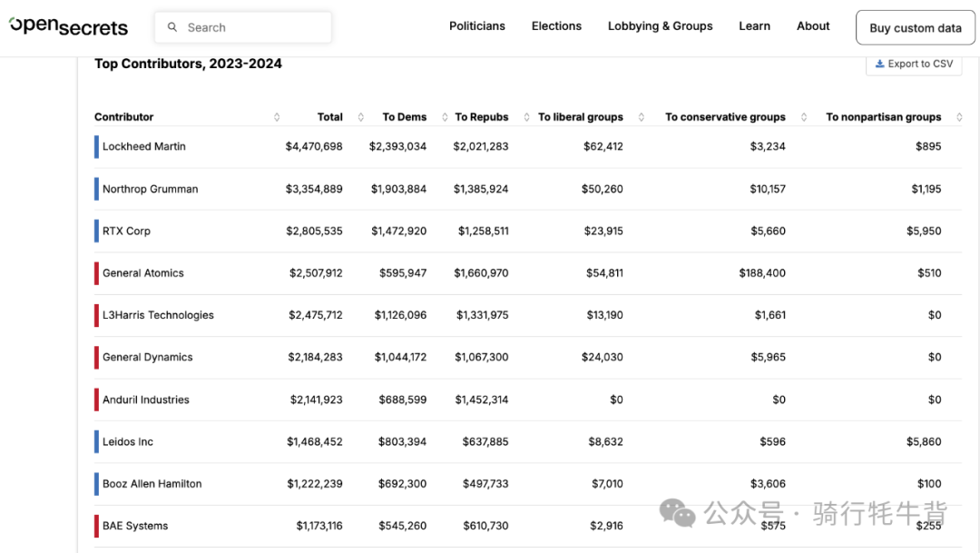Select General Atomics conservative groups $188,400
This screenshot has width=980, height=553.
click(x=762, y=272)
